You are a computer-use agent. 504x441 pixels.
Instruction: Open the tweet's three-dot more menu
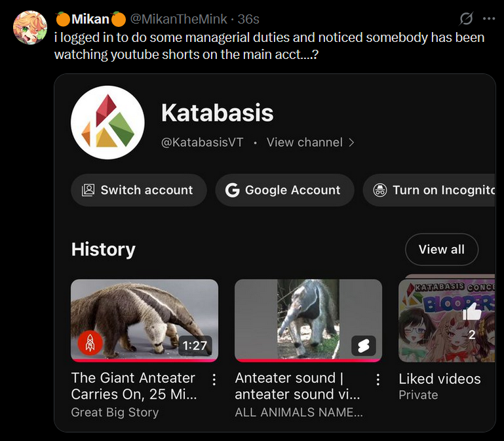(x=489, y=18)
